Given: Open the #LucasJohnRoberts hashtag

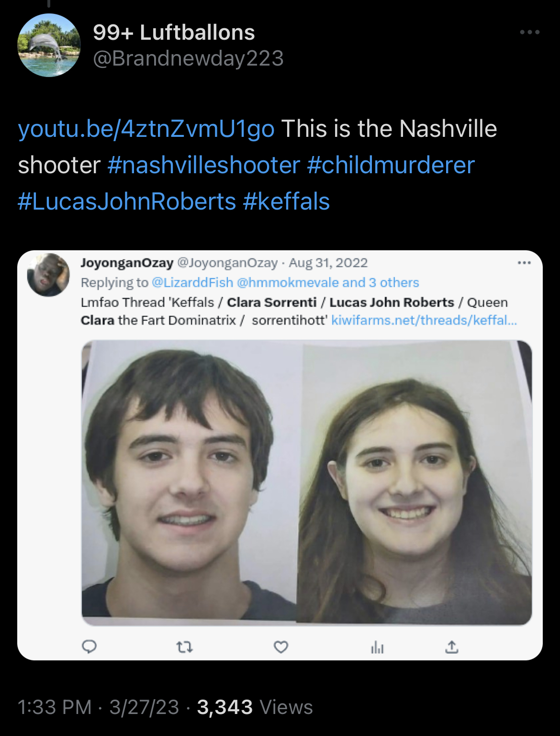Looking at the screenshot, I should click(x=127, y=201).
